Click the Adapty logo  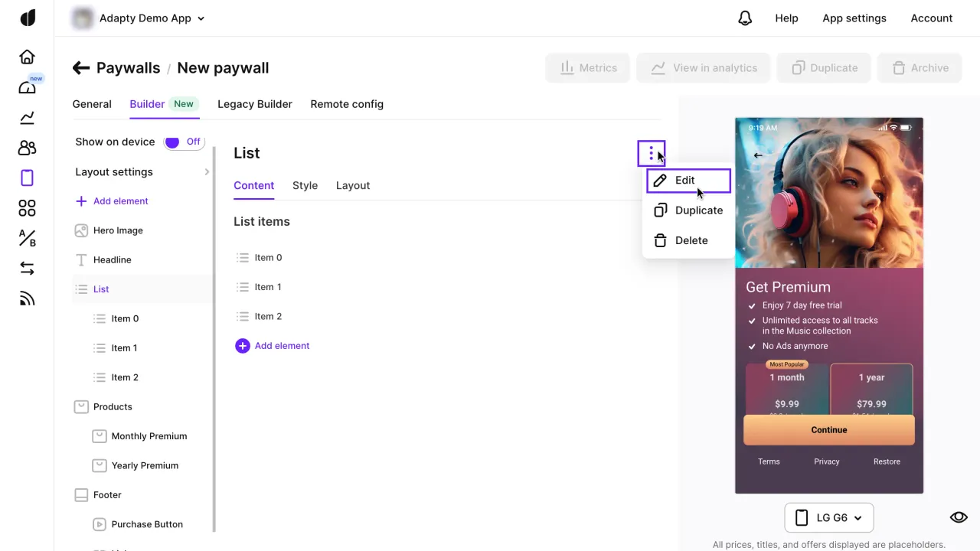click(28, 18)
